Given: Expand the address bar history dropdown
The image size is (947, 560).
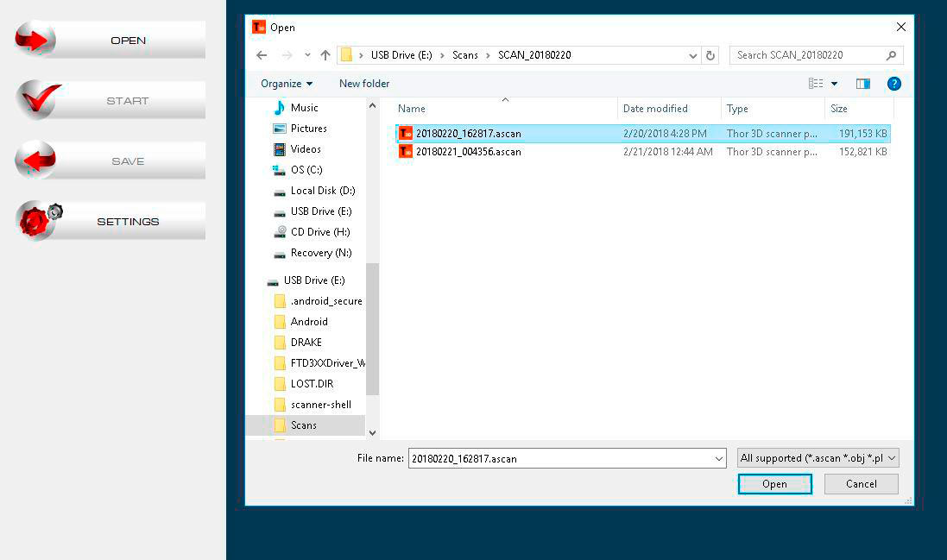Looking at the screenshot, I should click(692, 55).
